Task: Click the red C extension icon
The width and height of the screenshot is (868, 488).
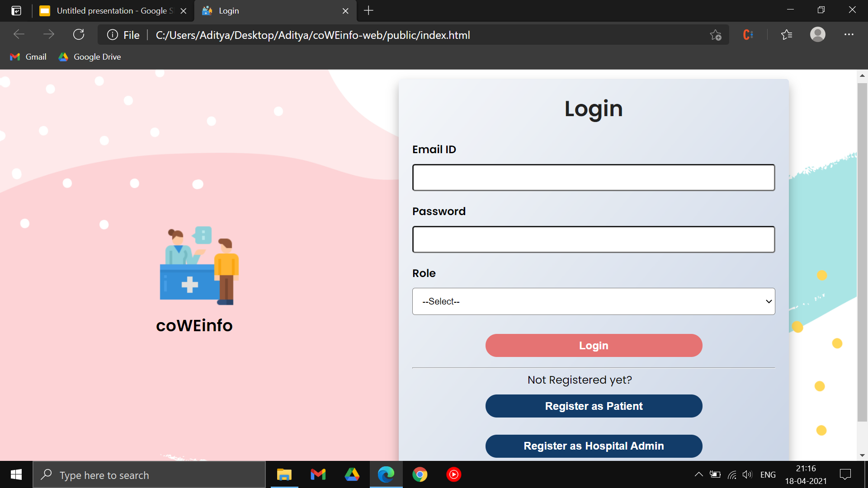Action: (748, 35)
